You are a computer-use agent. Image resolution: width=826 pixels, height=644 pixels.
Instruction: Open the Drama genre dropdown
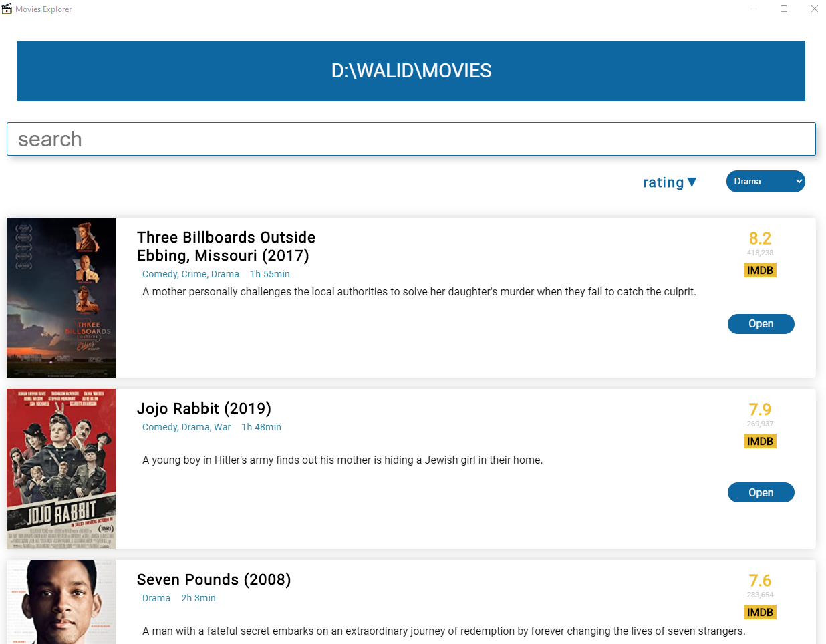point(765,181)
